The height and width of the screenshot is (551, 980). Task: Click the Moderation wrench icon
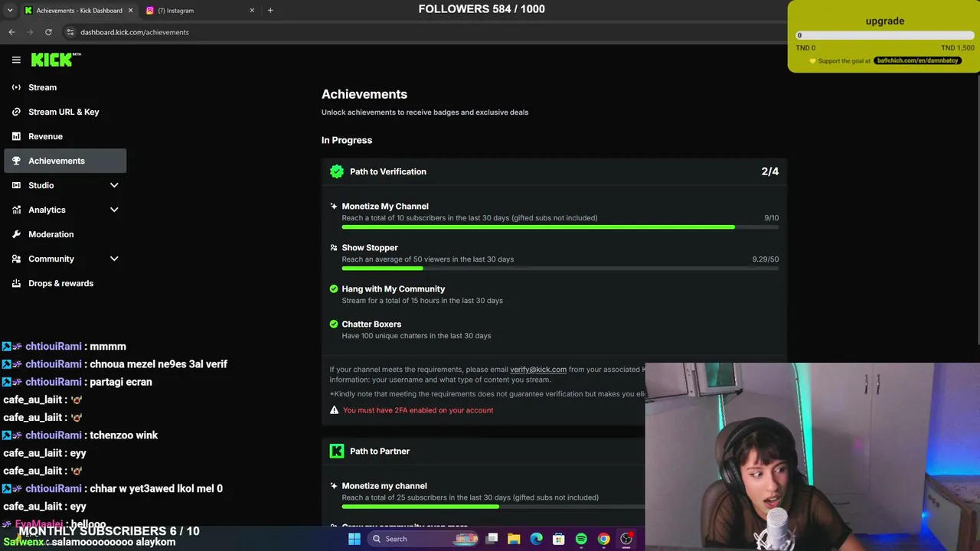pos(16,234)
